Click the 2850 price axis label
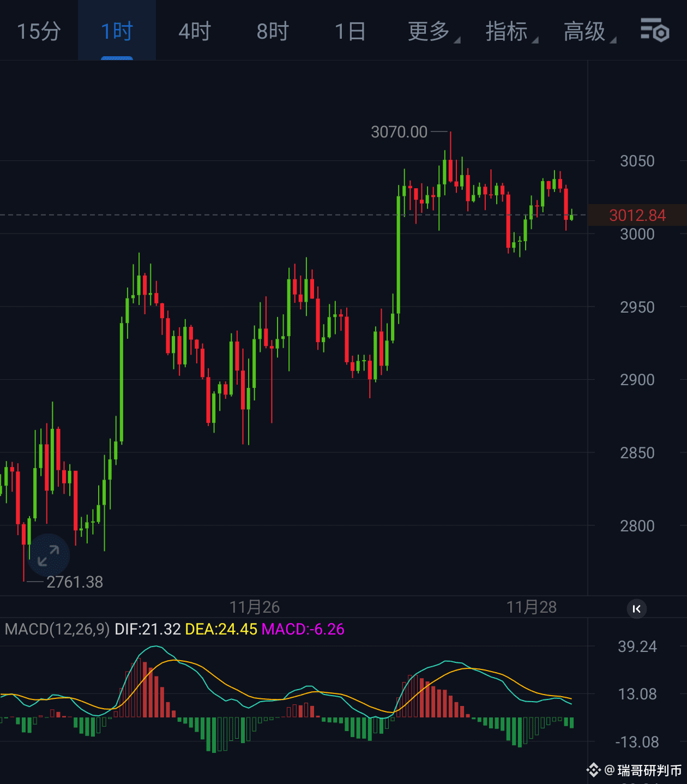The height and width of the screenshot is (784, 687). tap(637, 453)
